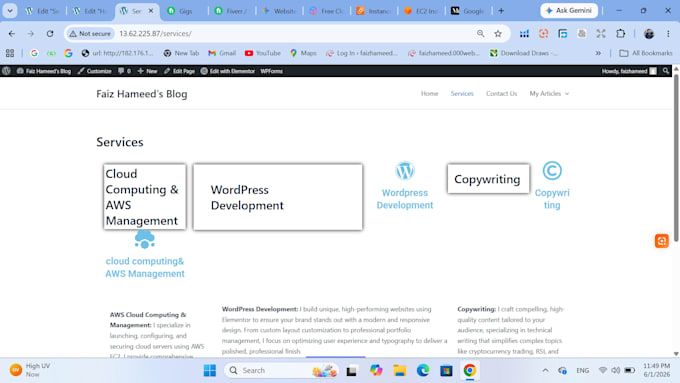View comments bubble in admin bar

124,71
